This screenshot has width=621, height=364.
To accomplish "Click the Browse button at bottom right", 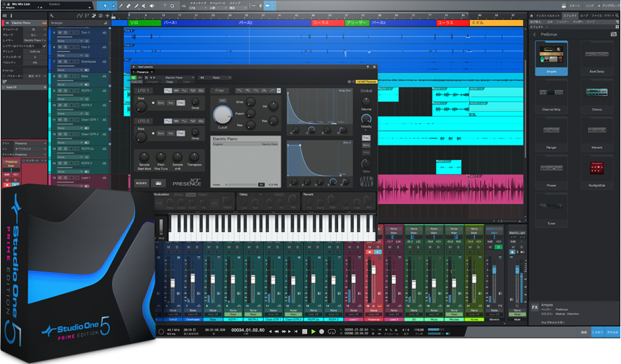I will (612, 332).
